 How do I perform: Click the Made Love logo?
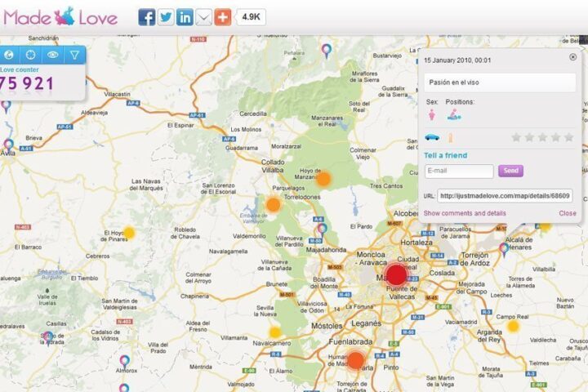coord(60,17)
